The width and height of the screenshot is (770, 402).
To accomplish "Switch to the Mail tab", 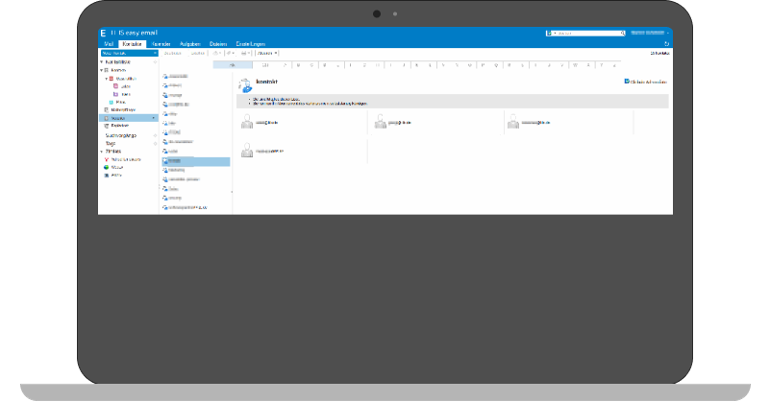I will [x=107, y=44].
